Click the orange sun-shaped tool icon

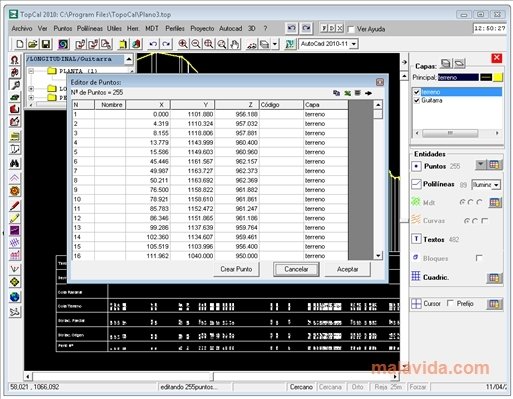14,191
